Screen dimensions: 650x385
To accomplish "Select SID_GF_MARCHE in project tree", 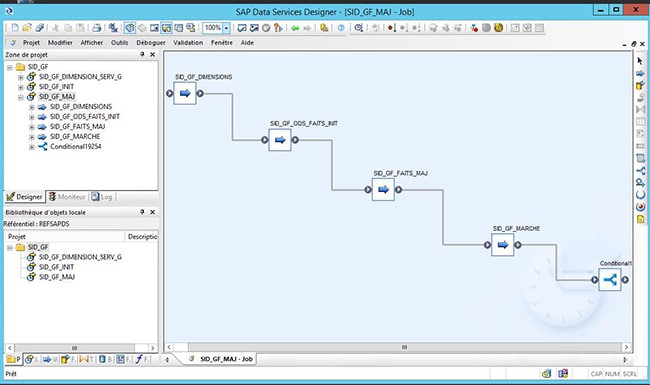I will coord(75,136).
